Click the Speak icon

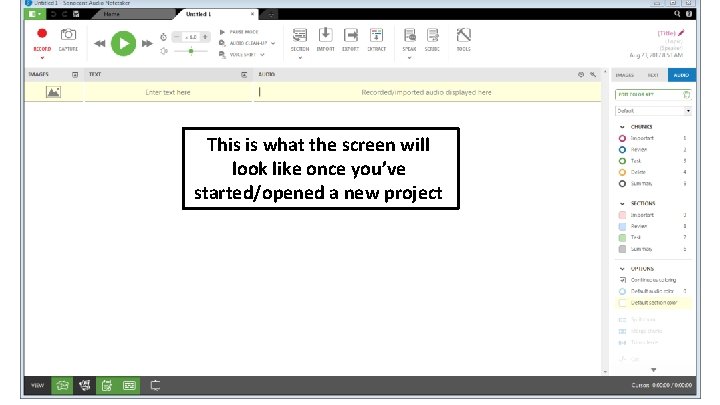409,35
